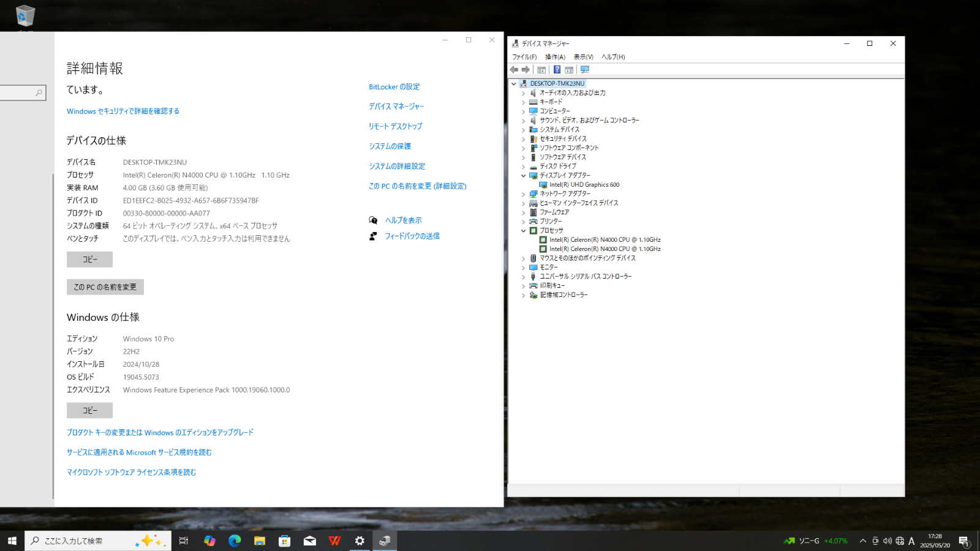Open the ヘルプ(H) menu
The image size is (980, 551).
tap(613, 57)
